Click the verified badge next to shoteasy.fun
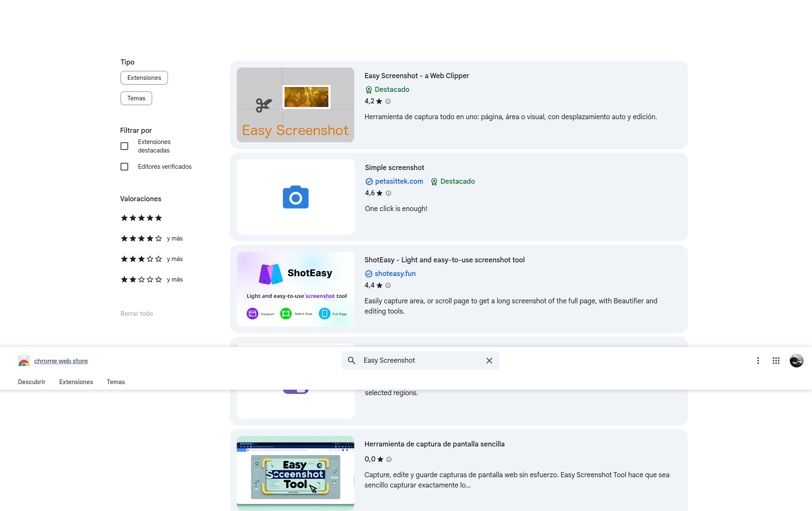The width and height of the screenshot is (812, 511). pyautogui.click(x=369, y=274)
